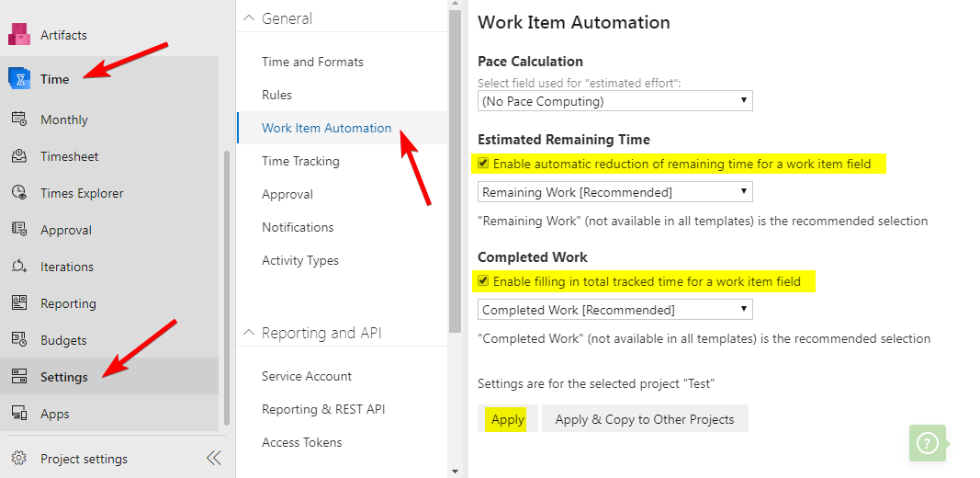This screenshot has width=980, height=478.
Task: Uncheck filling in total tracked time checkbox
Action: 483,281
